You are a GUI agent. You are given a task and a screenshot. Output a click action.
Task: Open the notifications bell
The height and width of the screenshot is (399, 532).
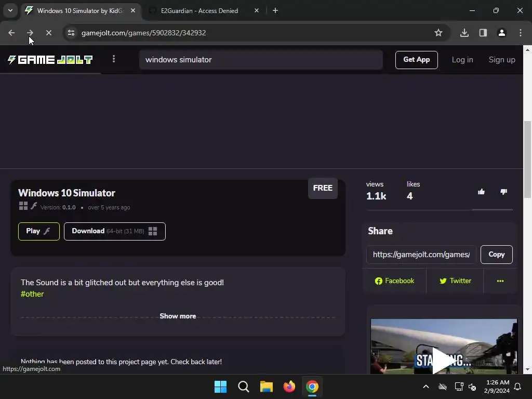pos(518,387)
